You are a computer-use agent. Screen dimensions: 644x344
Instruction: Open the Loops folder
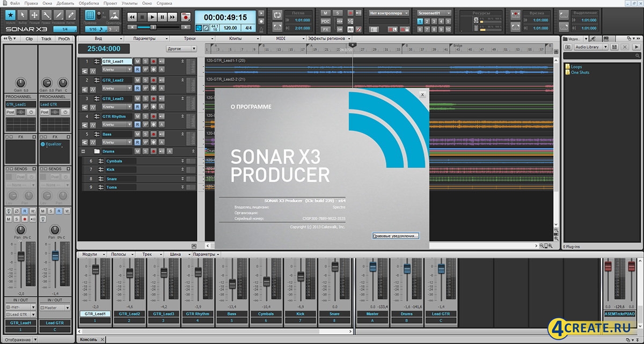point(573,67)
